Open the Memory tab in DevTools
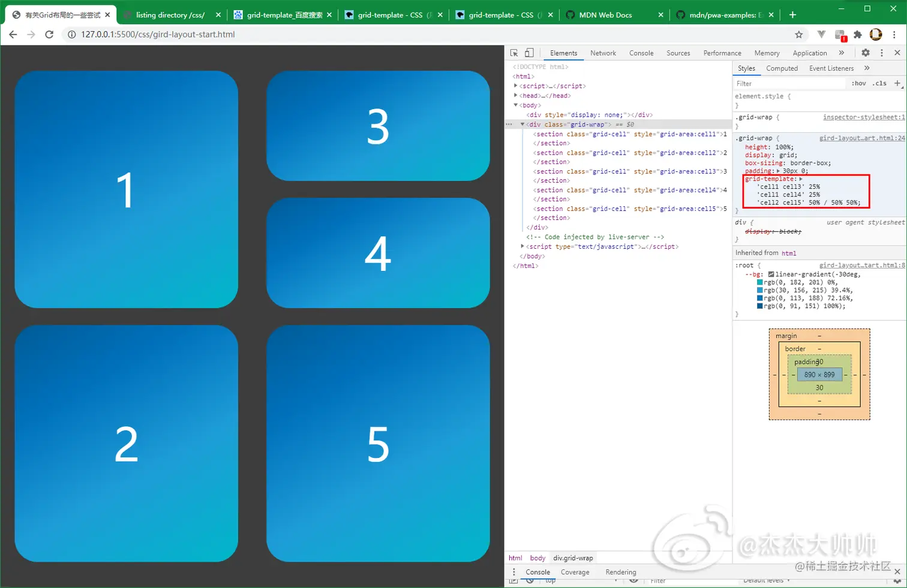This screenshot has width=907, height=588. tap(767, 53)
